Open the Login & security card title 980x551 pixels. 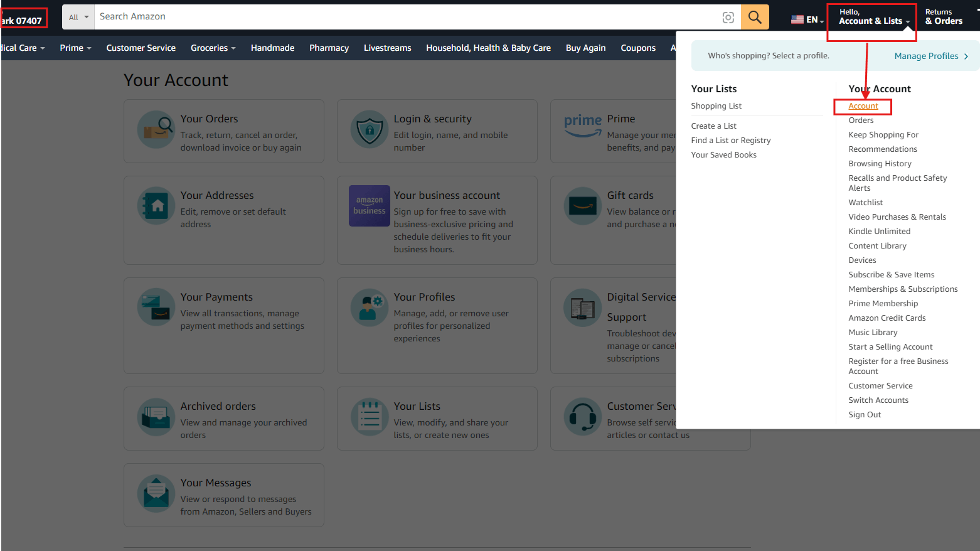(432, 119)
